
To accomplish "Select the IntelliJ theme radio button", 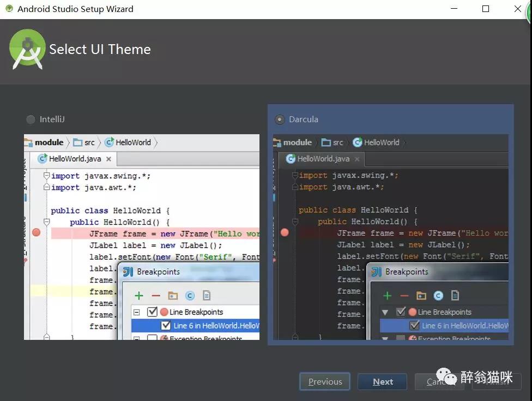I will pos(31,119).
